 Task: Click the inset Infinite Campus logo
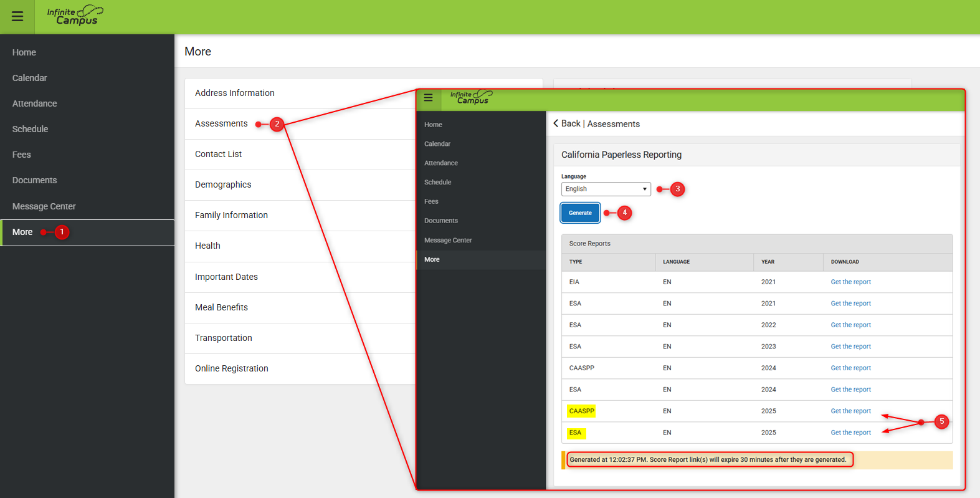(x=471, y=97)
